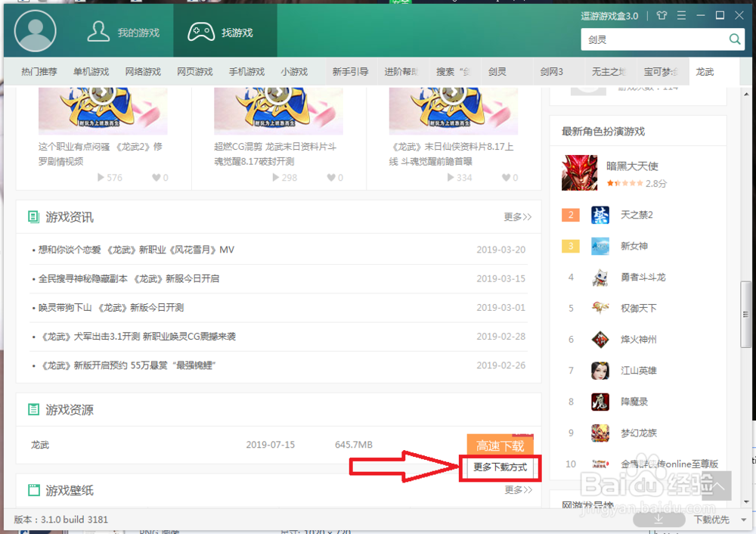
Task: Click the 暗黑大天使 title text
Action: (632, 166)
